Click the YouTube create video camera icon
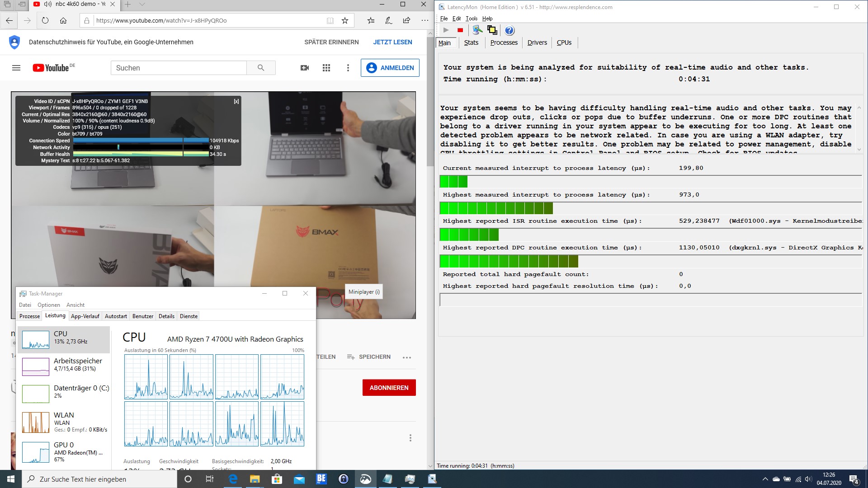 [305, 68]
